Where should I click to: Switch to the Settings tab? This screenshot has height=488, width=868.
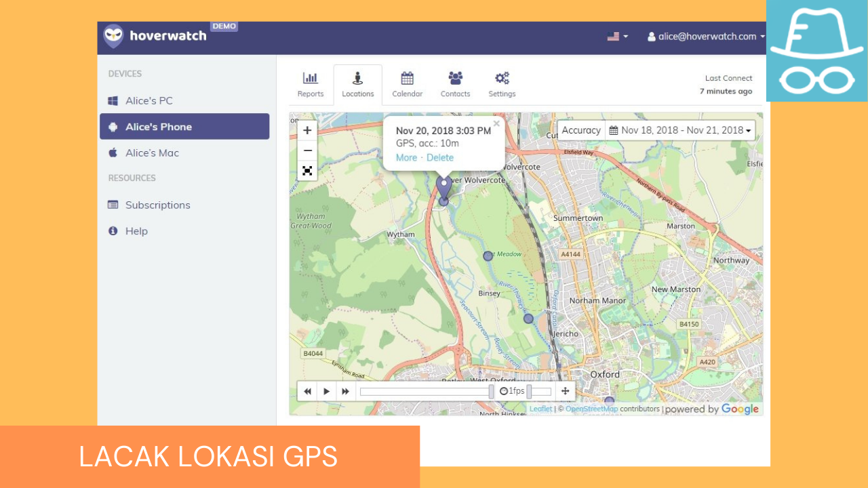click(x=502, y=85)
